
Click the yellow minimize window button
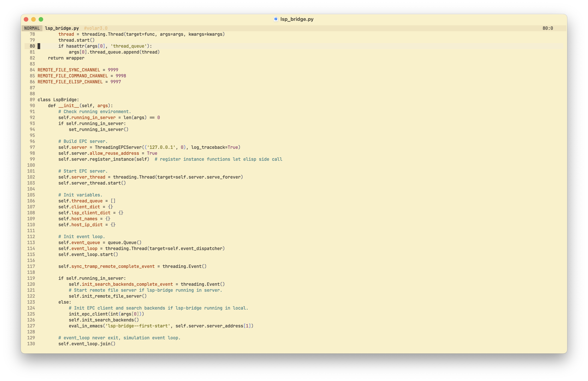pyautogui.click(x=34, y=19)
